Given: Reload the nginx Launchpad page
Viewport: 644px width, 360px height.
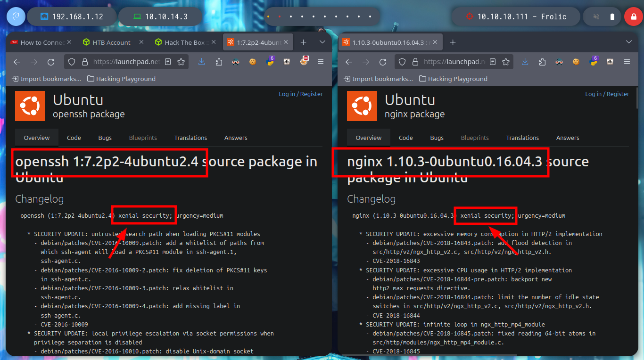Looking at the screenshot, I should 383,62.
